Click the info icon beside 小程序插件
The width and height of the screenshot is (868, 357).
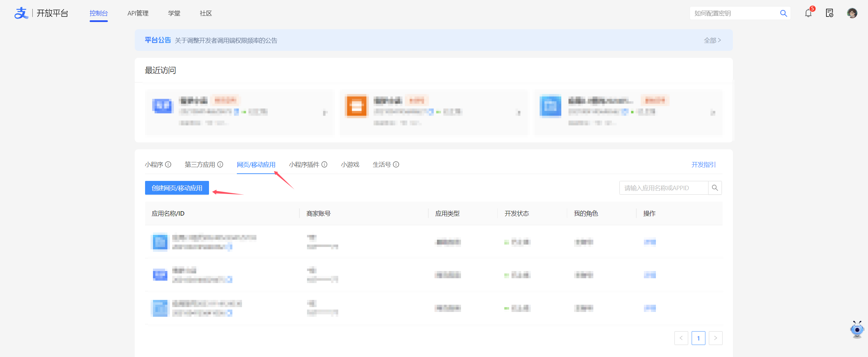click(x=325, y=164)
